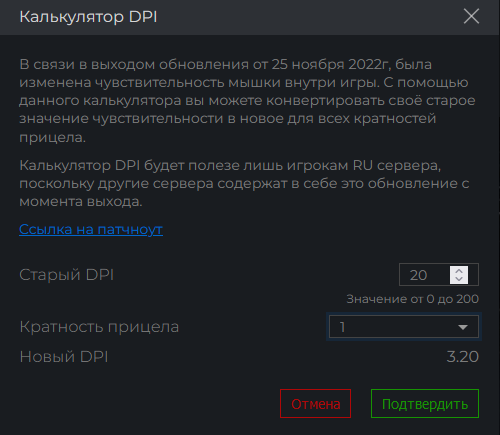Click the triangle arrow of Кратность прицела
Image resolution: width=500 pixels, height=435 pixels.
tap(463, 327)
